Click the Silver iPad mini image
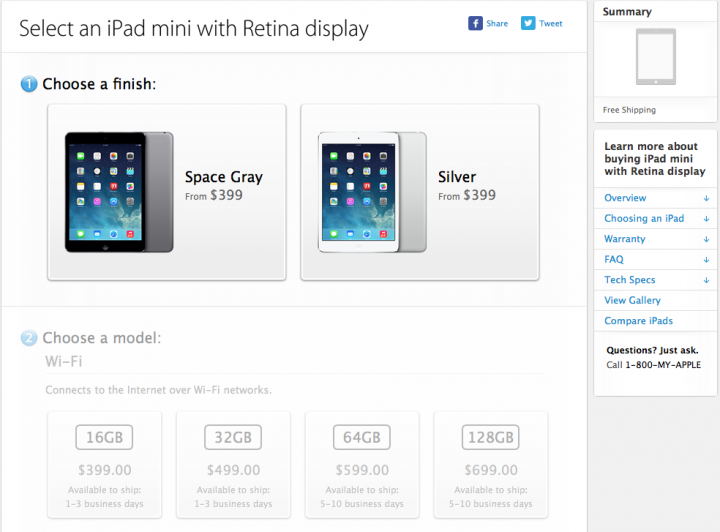Image resolution: width=720 pixels, height=532 pixels. point(372,191)
